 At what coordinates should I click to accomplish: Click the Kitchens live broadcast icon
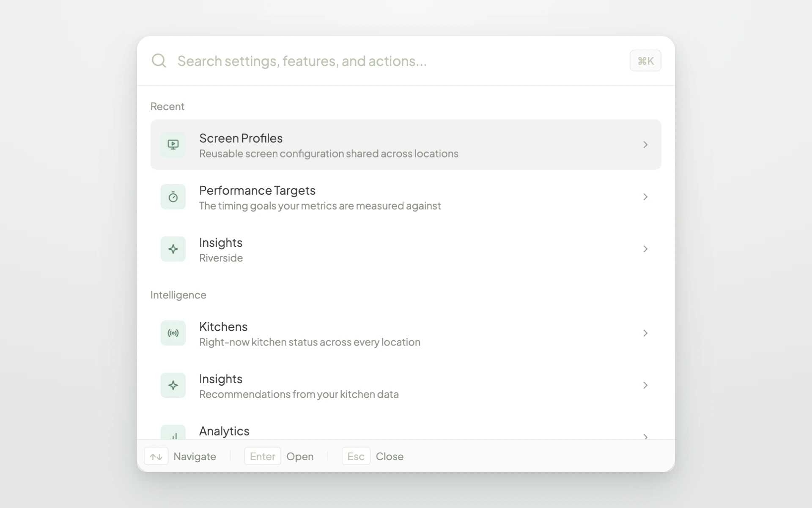(173, 333)
